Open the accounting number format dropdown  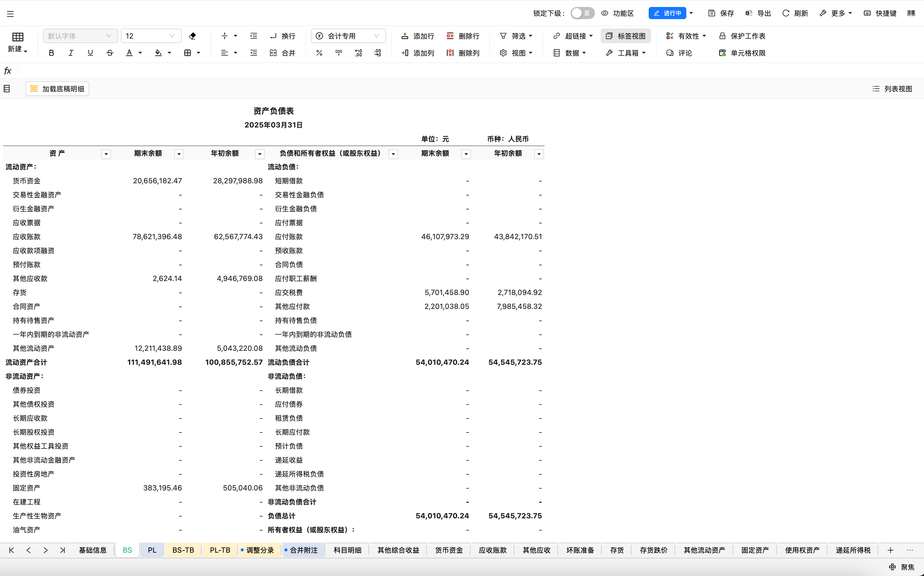point(348,36)
